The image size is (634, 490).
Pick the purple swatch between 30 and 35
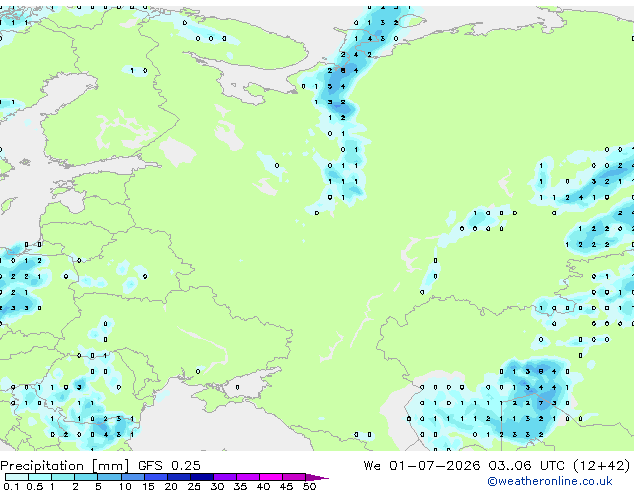(224, 477)
